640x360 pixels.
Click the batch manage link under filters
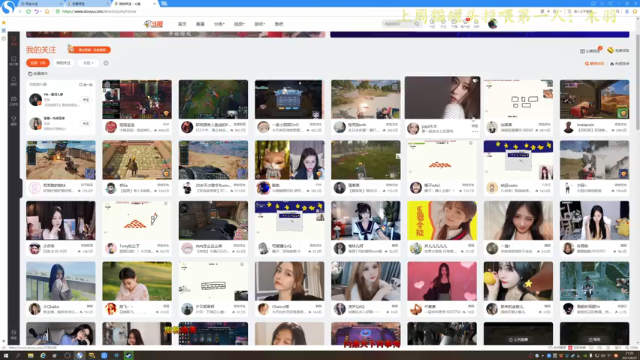click(38, 73)
